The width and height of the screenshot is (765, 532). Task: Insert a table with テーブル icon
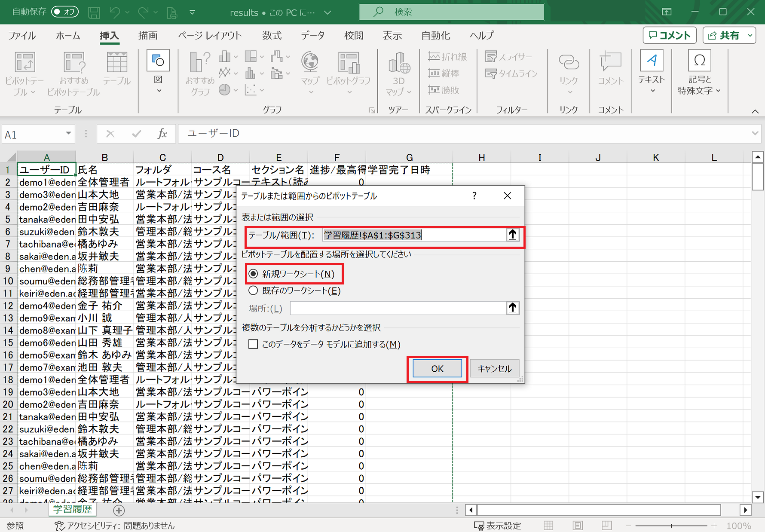click(x=116, y=69)
